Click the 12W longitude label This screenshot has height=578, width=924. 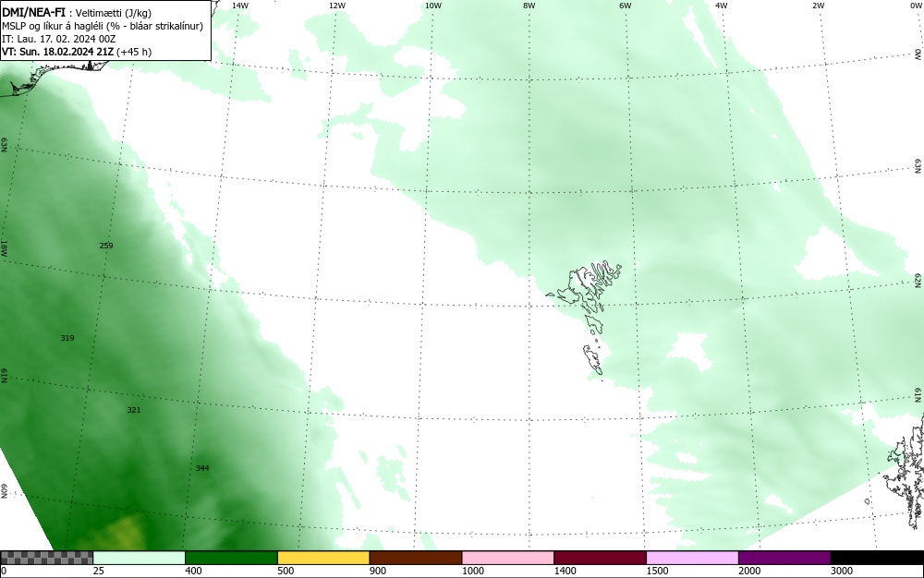(x=336, y=6)
